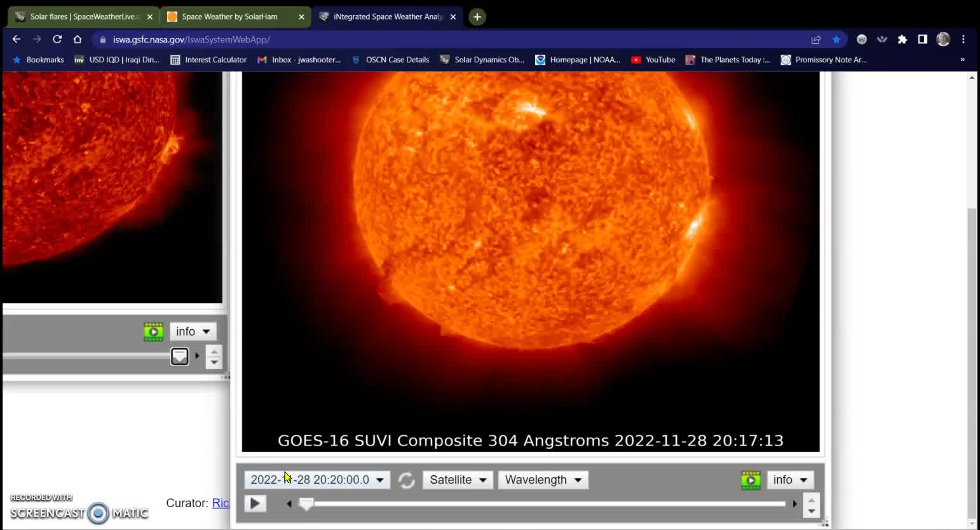The image size is (980, 530).
Task: Click the left panel sun image
Action: click(x=112, y=187)
